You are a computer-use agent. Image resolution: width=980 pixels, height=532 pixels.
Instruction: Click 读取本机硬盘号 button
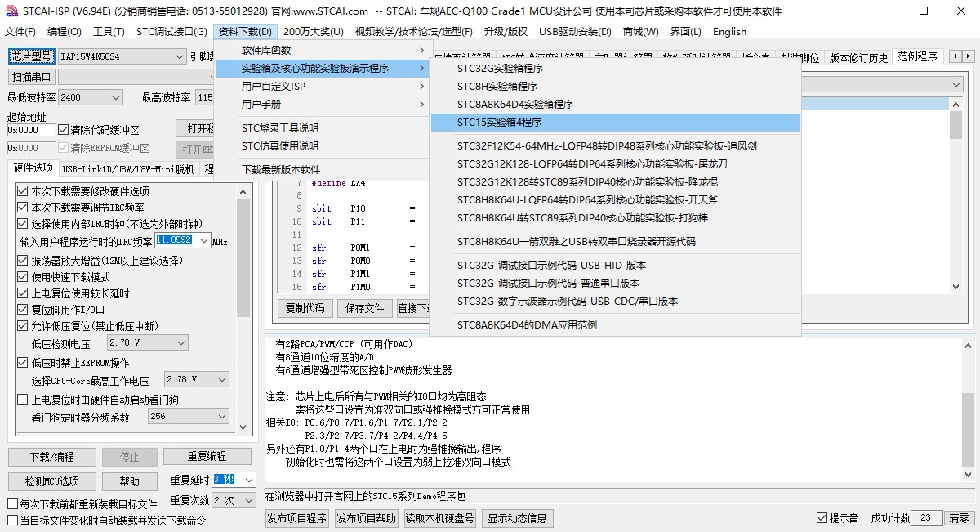point(440,518)
